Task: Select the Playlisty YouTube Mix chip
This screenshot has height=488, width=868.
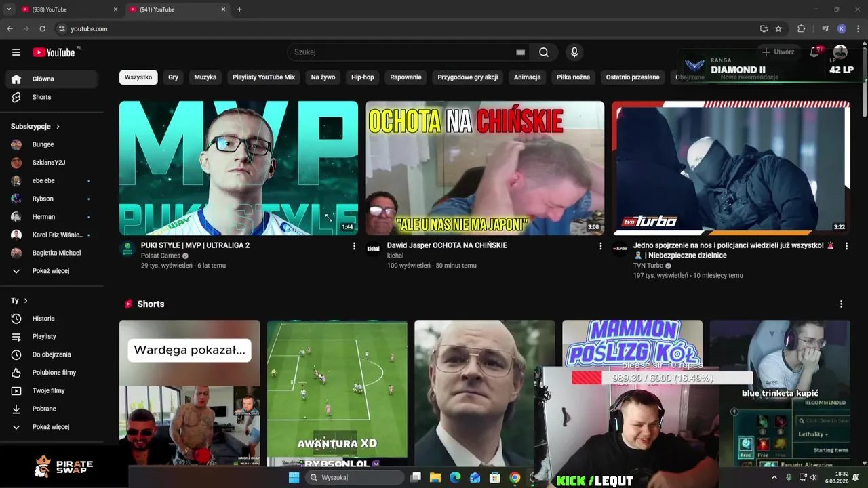Action: click(x=264, y=77)
